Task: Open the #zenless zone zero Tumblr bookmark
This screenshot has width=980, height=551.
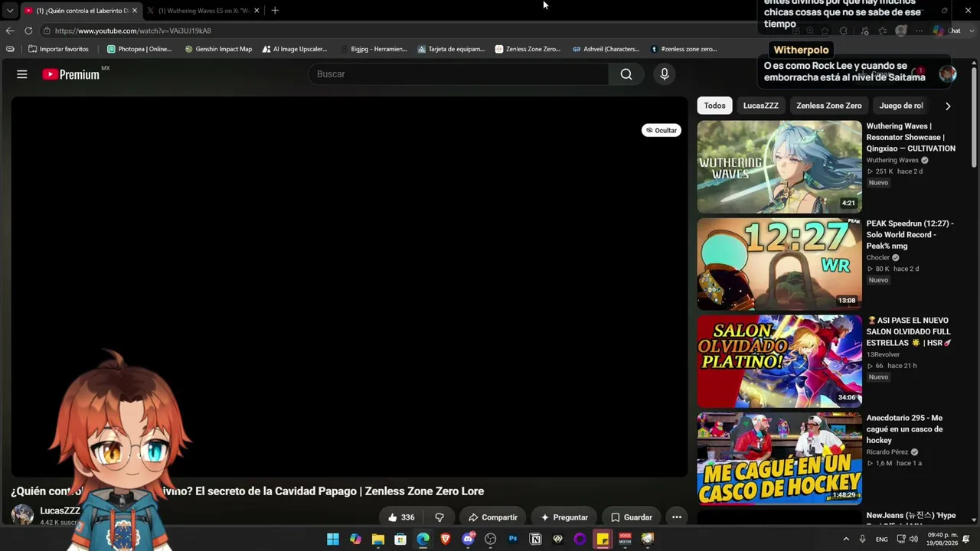Action: click(x=684, y=49)
